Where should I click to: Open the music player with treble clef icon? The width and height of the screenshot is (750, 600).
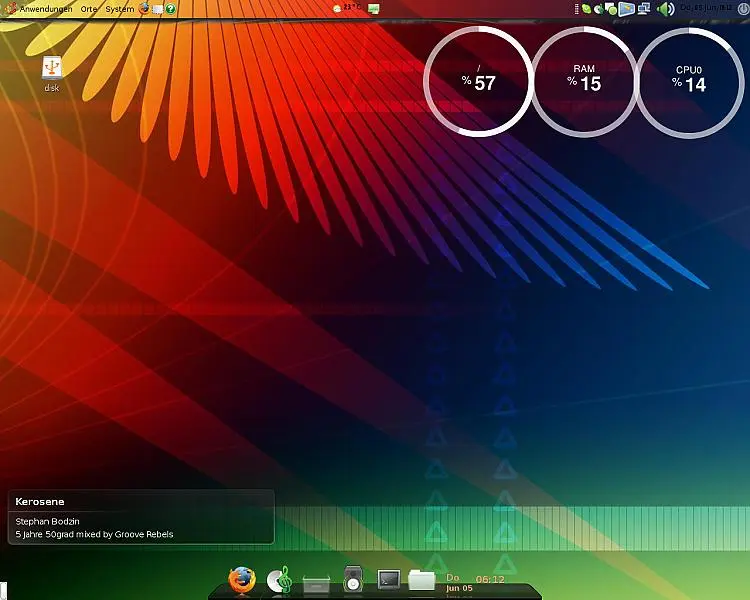[285, 579]
